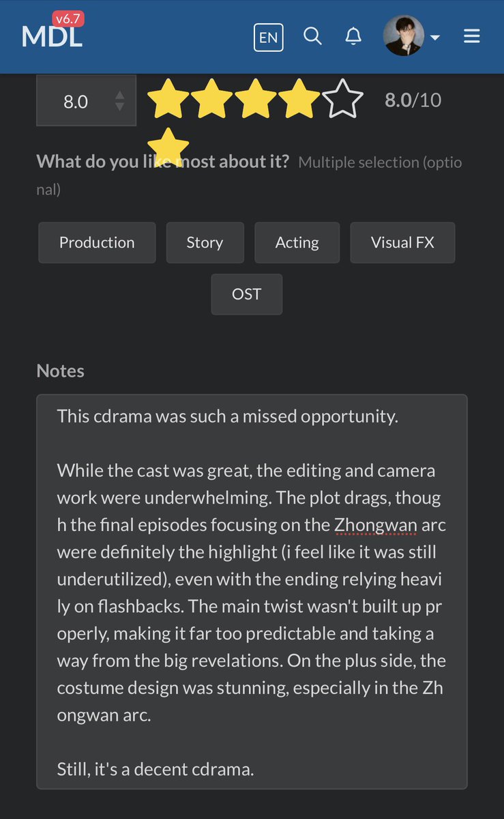Select the third rating star
Screen dimensions: 504x819
255,100
